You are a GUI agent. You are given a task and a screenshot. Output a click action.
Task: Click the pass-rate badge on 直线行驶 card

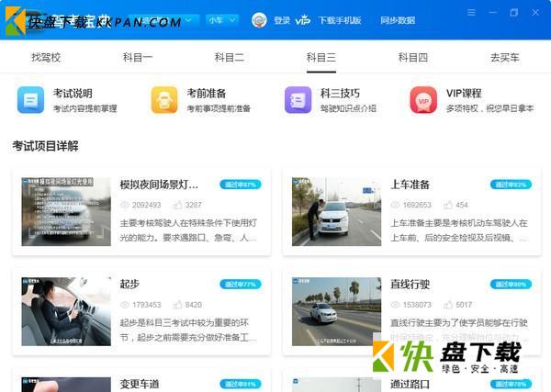click(511, 284)
